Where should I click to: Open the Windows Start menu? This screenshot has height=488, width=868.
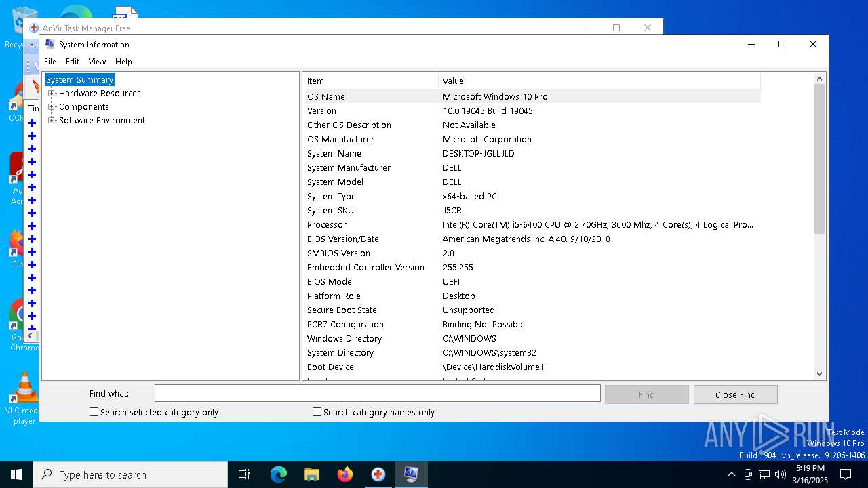pyautogui.click(x=16, y=474)
